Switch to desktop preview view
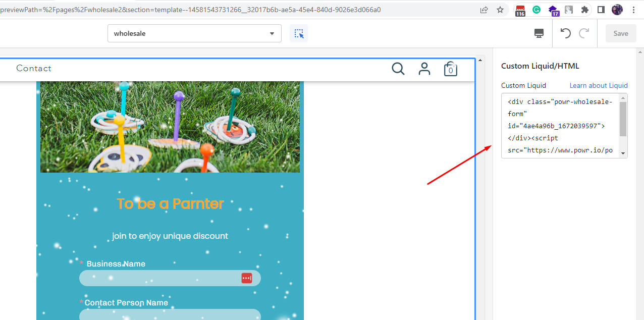The height and width of the screenshot is (320, 644). point(539,33)
